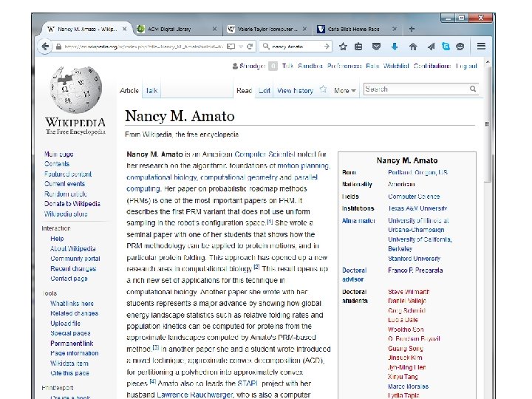Show bookmarks list icon
Image resolution: width=532 pixels, height=399 pixels.
tap(358, 47)
